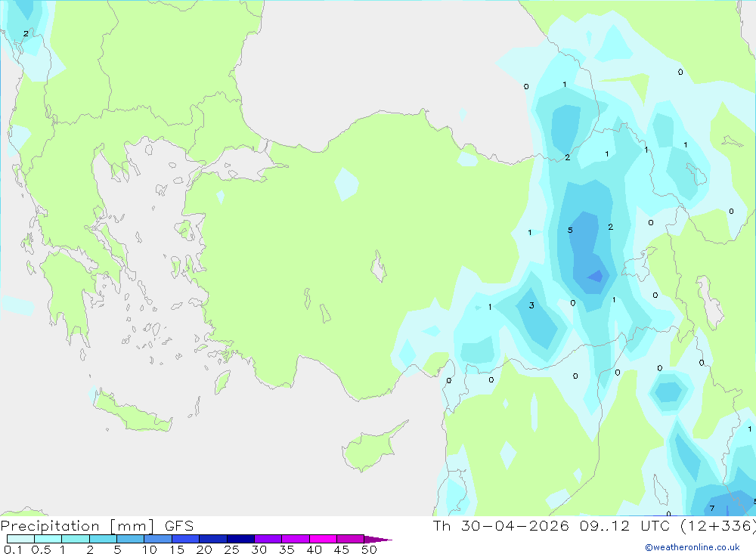Click the legend scale label '10'
The width and height of the screenshot is (756, 554).
point(150,549)
